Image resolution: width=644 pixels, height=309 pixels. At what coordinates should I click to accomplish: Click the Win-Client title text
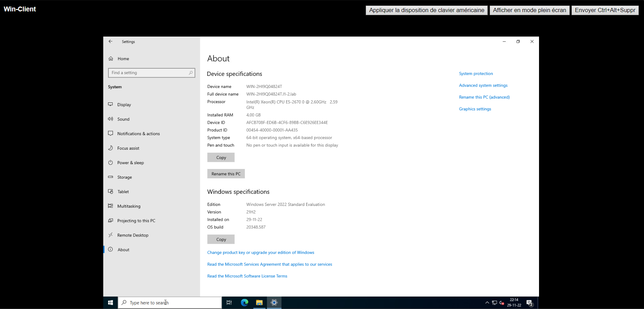coord(20,9)
